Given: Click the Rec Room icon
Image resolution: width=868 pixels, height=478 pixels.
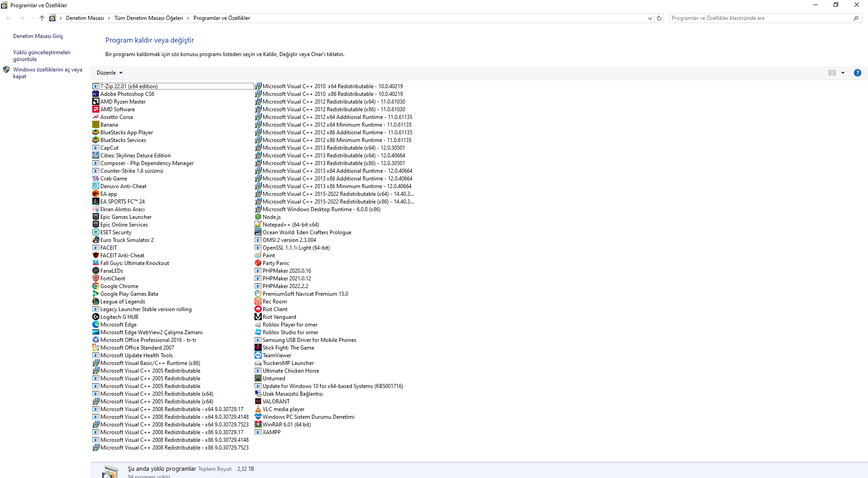Looking at the screenshot, I should (x=258, y=302).
